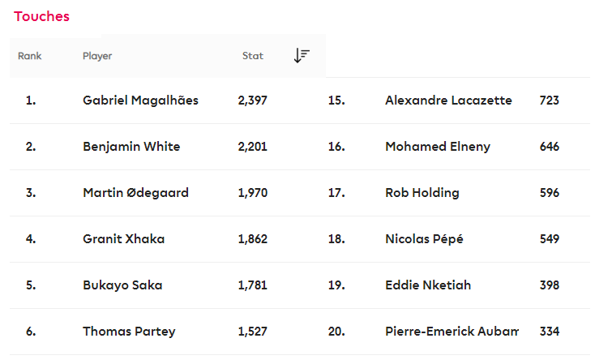Screen dimensions: 595x364
Task: Open Thomas Partey player link
Action: (x=129, y=332)
